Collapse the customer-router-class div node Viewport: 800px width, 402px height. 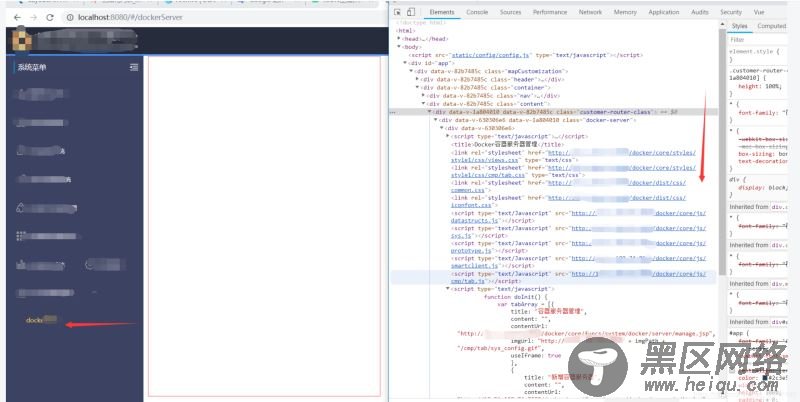[x=429, y=112]
